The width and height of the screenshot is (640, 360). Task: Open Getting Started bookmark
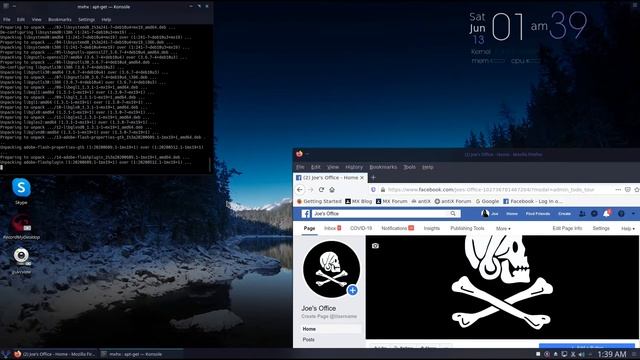(x=319, y=201)
